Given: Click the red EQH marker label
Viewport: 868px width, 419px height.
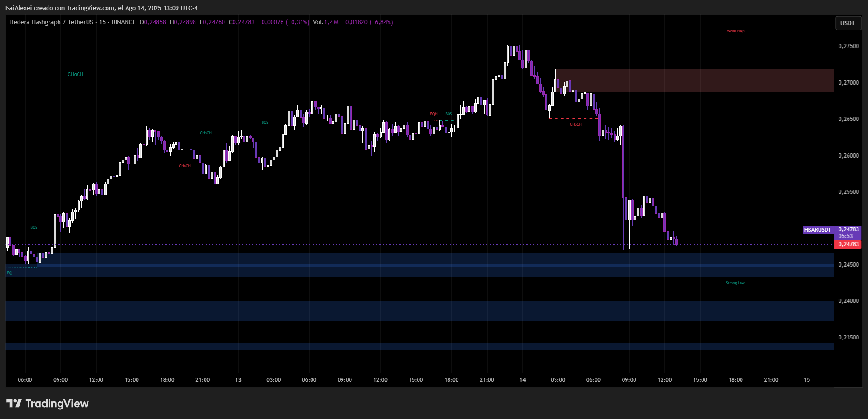Looking at the screenshot, I should (433, 114).
